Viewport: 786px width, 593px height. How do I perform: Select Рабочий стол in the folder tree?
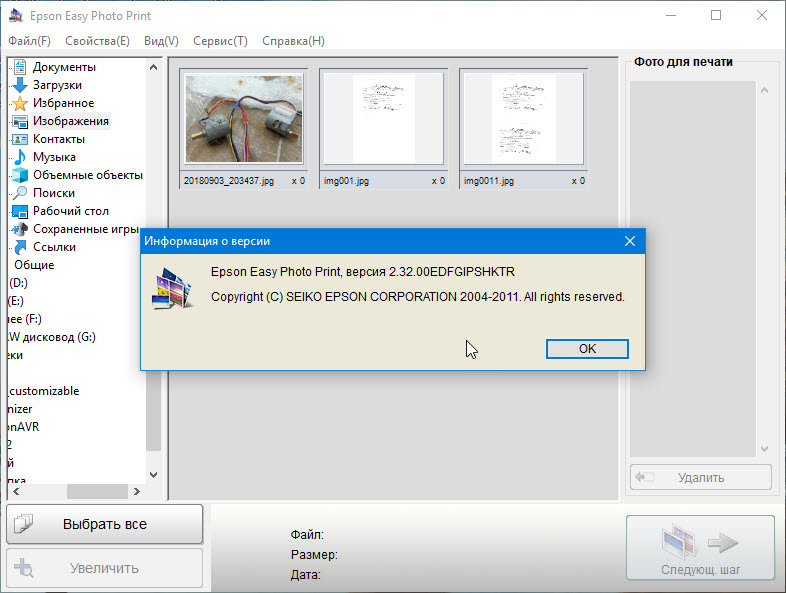point(71,211)
